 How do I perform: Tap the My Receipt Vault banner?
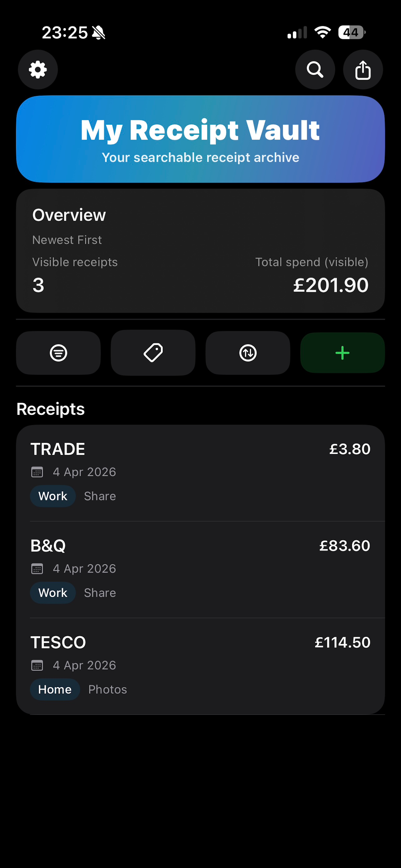point(201,139)
